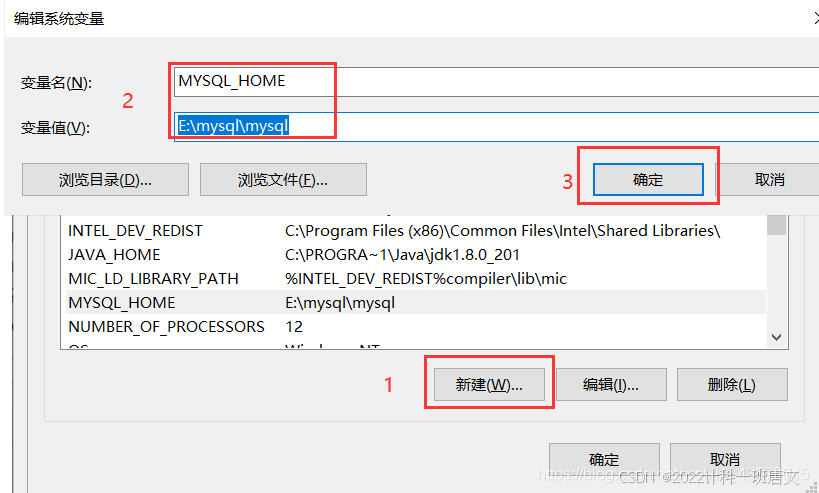Click the variable list scrollbar down arrow
The height and width of the screenshot is (493, 819).
pyautogui.click(x=777, y=337)
